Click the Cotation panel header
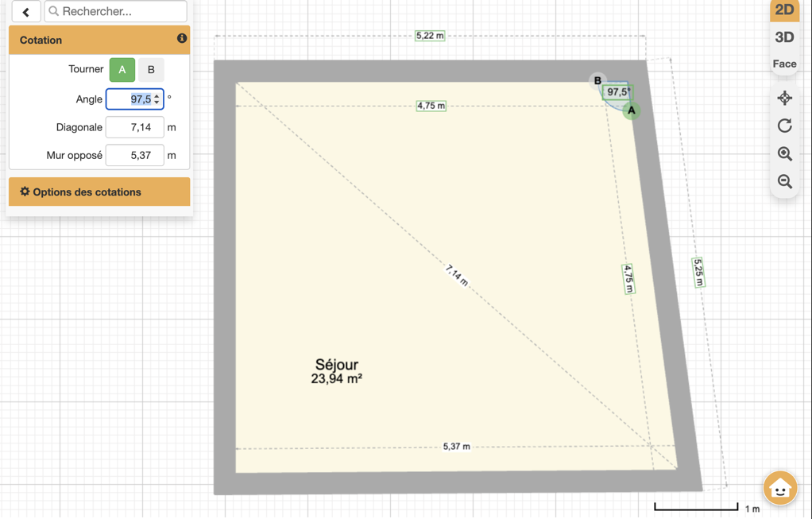This screenshot has height=519, width=812. 99,40
